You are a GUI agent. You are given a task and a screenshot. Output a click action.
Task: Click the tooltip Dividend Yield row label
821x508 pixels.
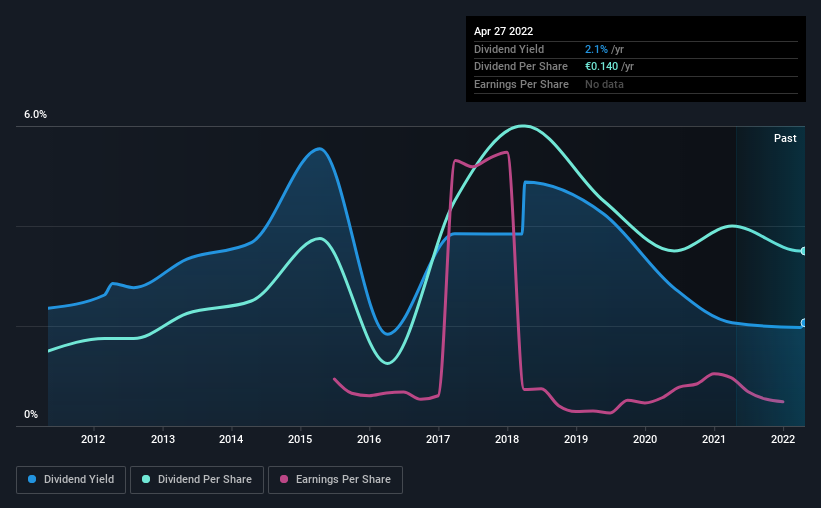coord(509,49)
